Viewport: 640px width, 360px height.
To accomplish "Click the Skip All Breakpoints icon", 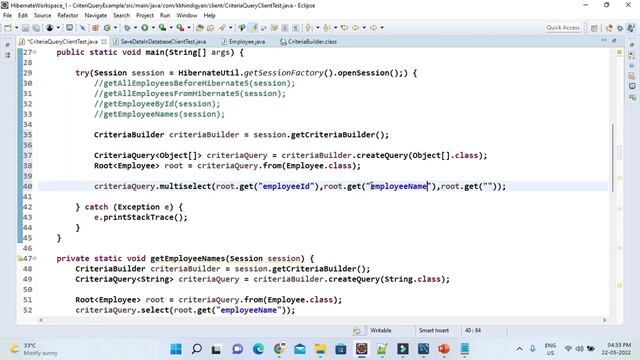I will (x=82, y=28).
